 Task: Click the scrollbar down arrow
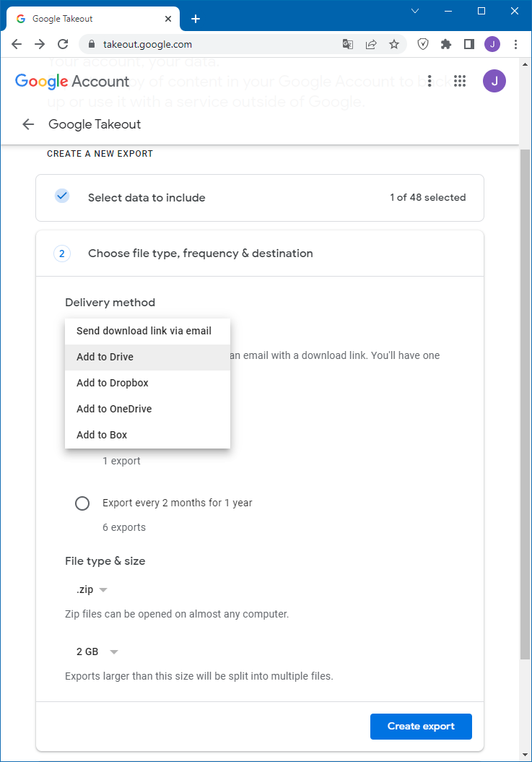click(525, 755)
